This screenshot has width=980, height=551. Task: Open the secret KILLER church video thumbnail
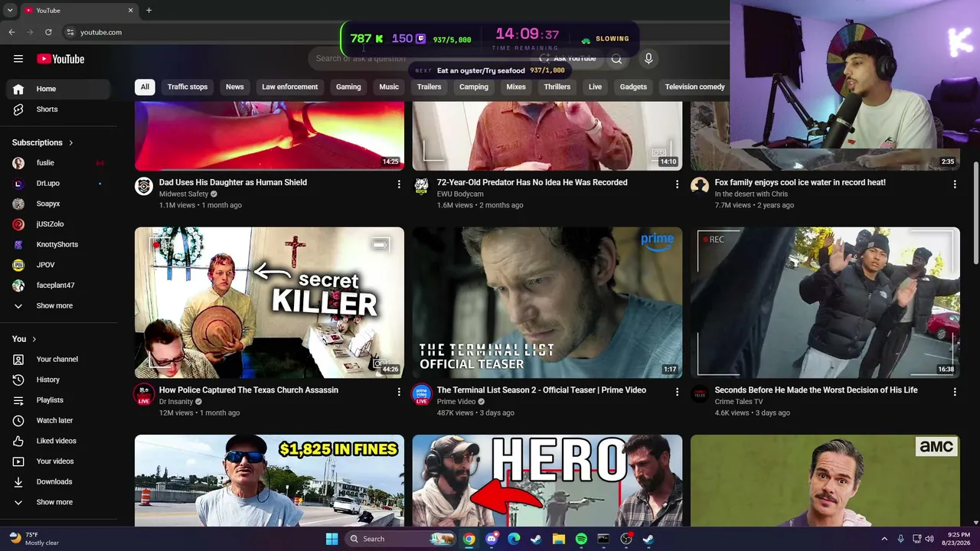pyautogui.click(x=269, y=302)
